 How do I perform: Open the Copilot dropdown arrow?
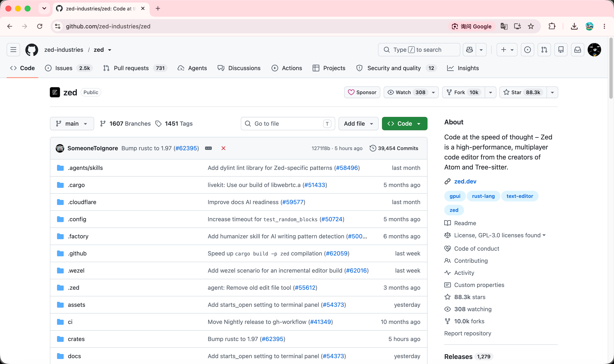click(x=481, y=50)
